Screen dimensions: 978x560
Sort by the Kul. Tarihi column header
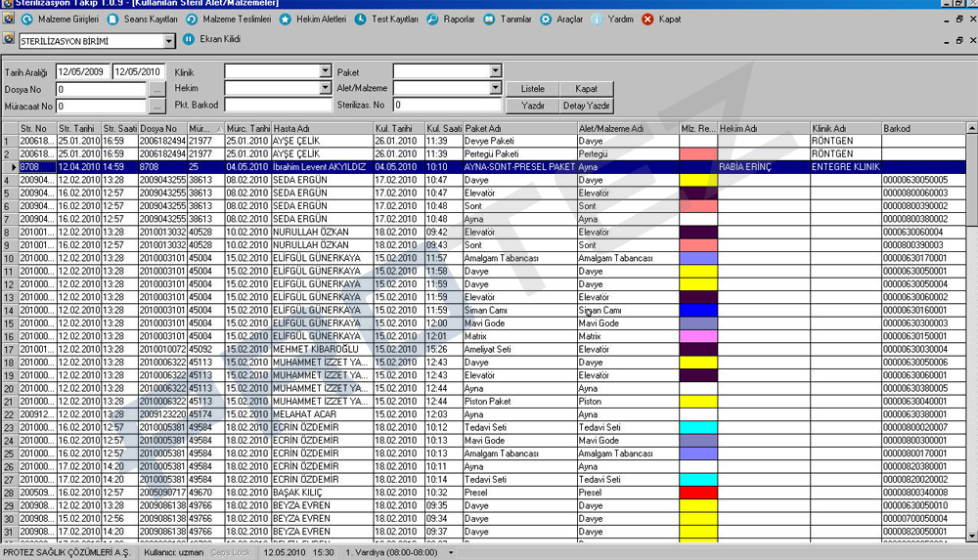coord(399,128)
